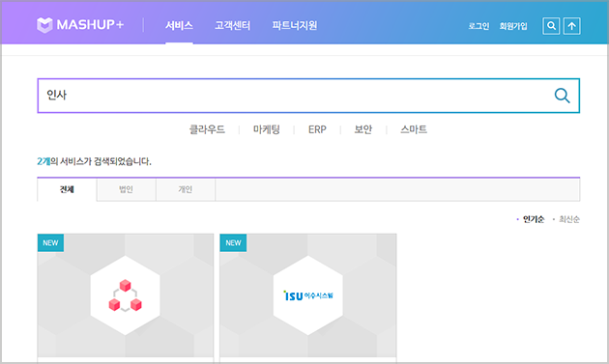Open the ISU 이수시스템 service card

[x=308, y=298]
